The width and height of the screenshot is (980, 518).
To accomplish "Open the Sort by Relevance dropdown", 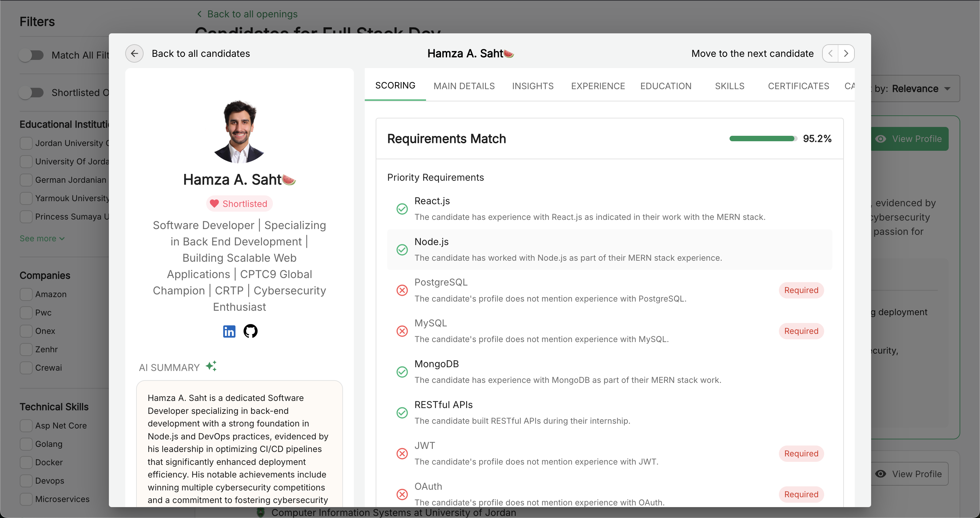I will point(921,89).
